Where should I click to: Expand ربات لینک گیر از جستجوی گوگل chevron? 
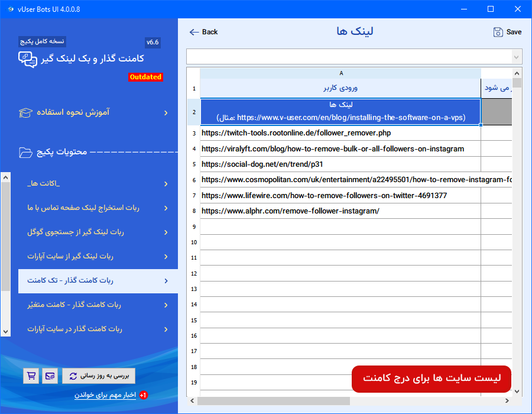(166, 232)
